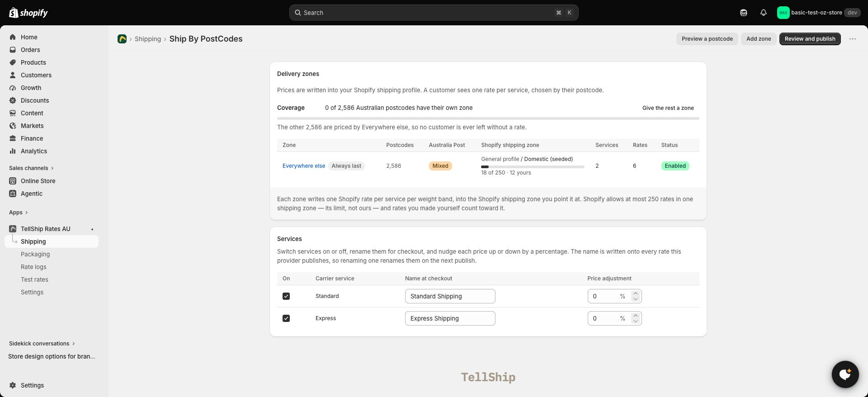Click the Online Store storefront icon
Viewport: 868px width, 397px height.
click(13, 181)
